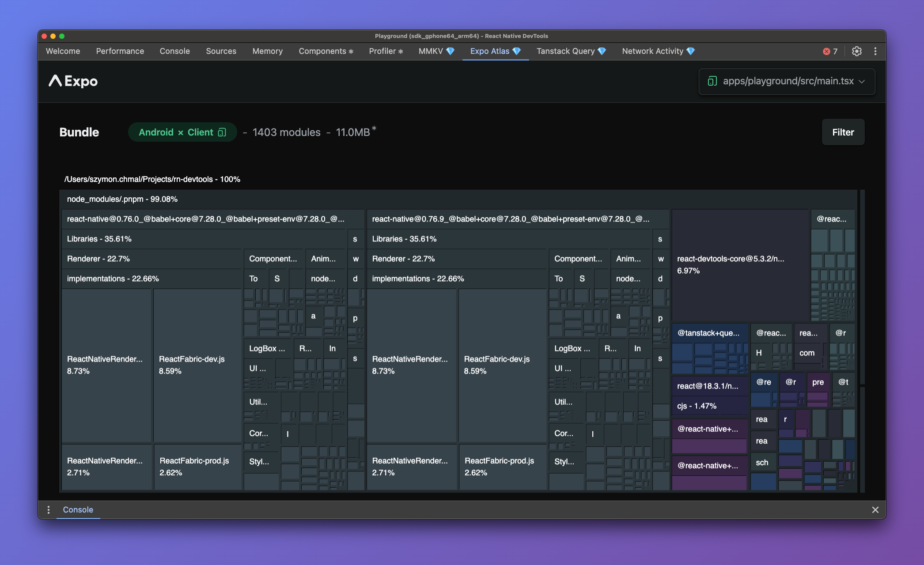
Task: Open the Filter options
Action: 843,132
